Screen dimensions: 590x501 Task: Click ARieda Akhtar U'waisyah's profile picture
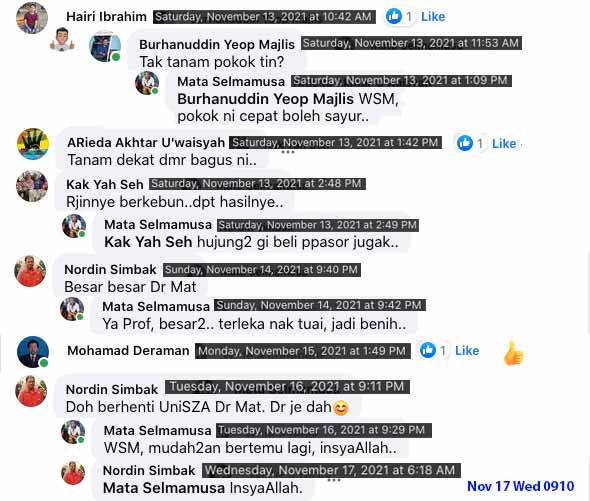click(33, 144)
